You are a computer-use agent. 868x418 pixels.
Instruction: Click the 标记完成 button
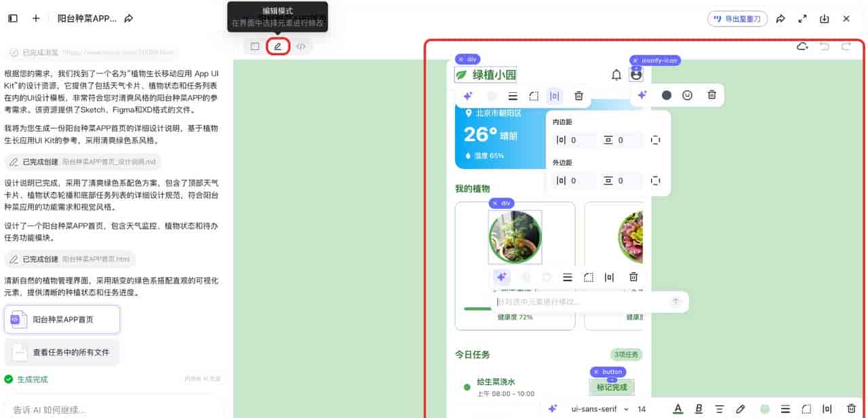[x=612, y=387]
